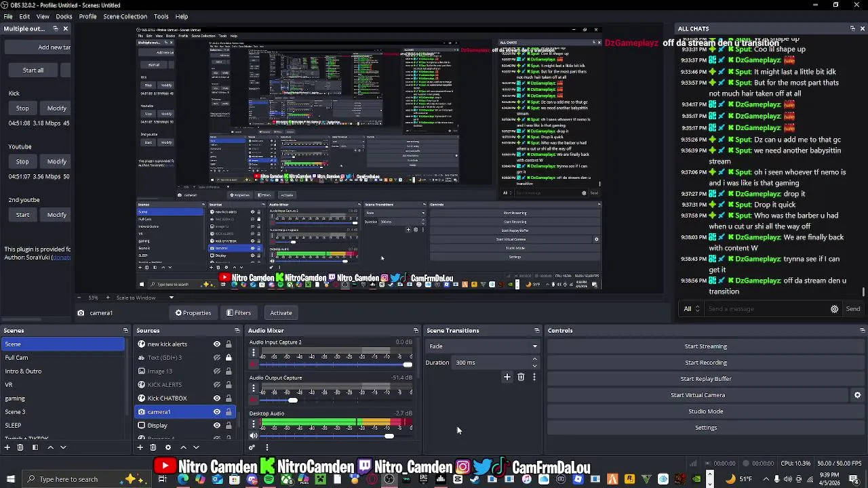Increase the transition duration with the up stepper
This screenshot has height=488, width=868.
pyautogui.click(x=534, y=359)
